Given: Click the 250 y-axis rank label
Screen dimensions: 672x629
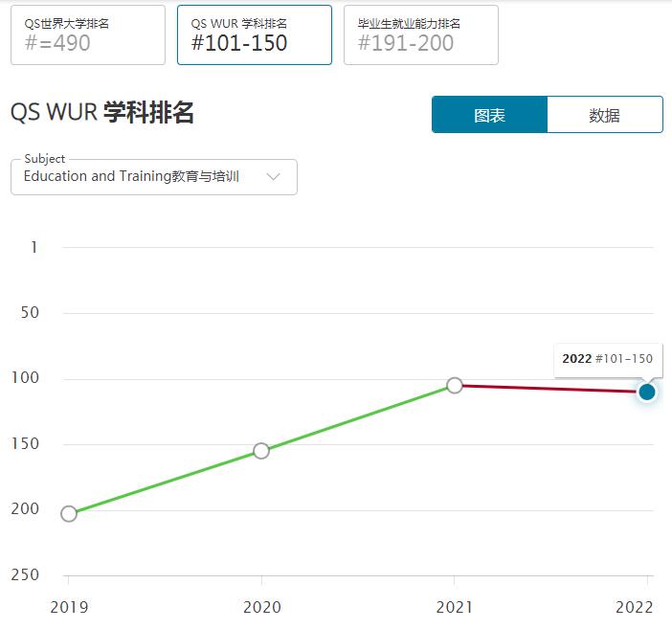Looking at the screenshot, I should [25, 574].
